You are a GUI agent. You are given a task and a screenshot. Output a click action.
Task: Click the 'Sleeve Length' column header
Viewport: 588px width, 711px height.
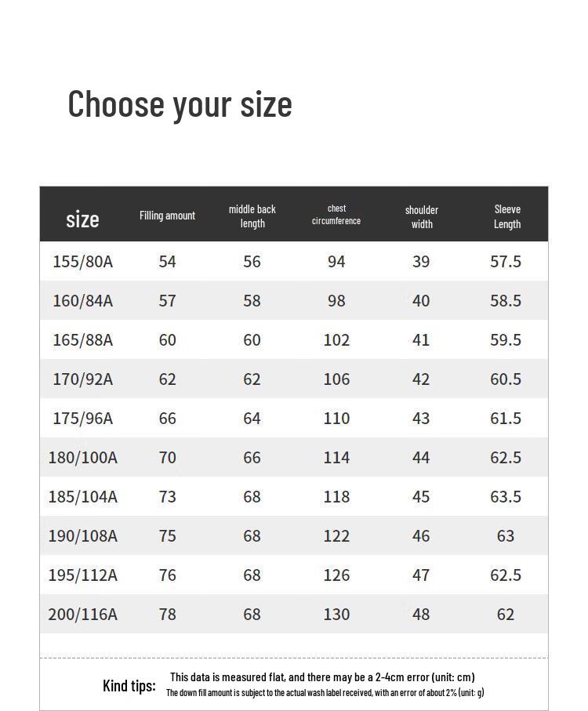[x=506, y=216]
